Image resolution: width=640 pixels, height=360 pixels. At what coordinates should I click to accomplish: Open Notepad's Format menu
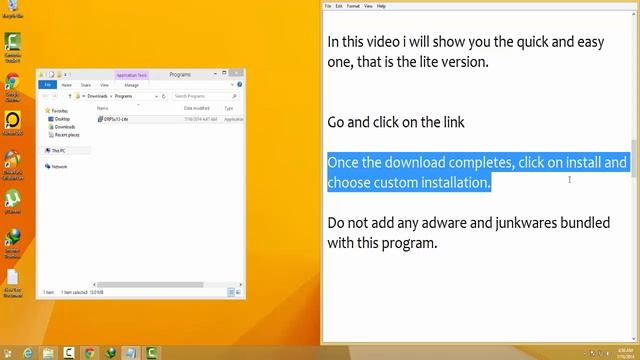tap(353, 6)
